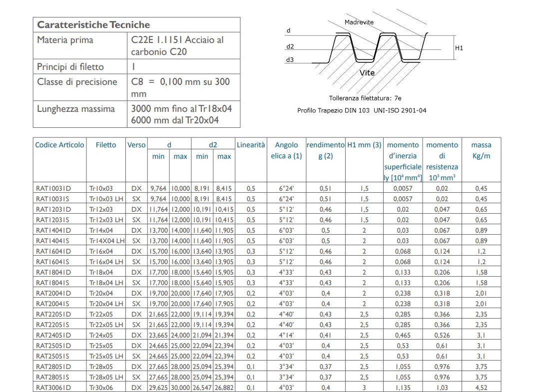Select the Materia prima row label
The image size is (533, 392).
[x=65, y=40]
